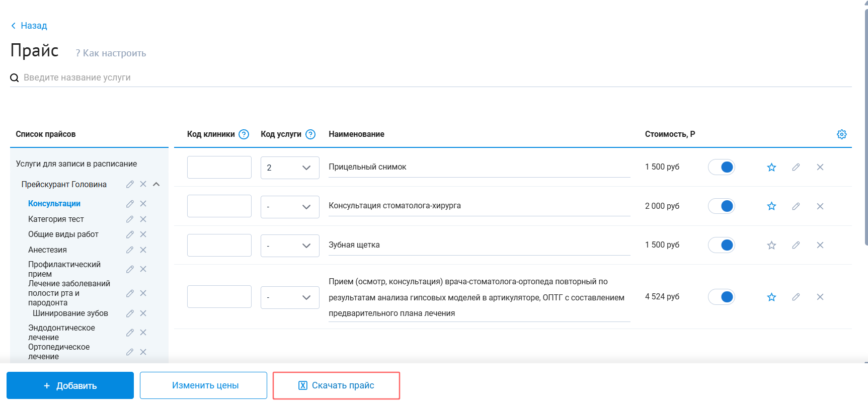This screenshot has width=868, height=403.
Task: Edit the Эндодонтическое лечение category
Action: (x=130, y=333)
